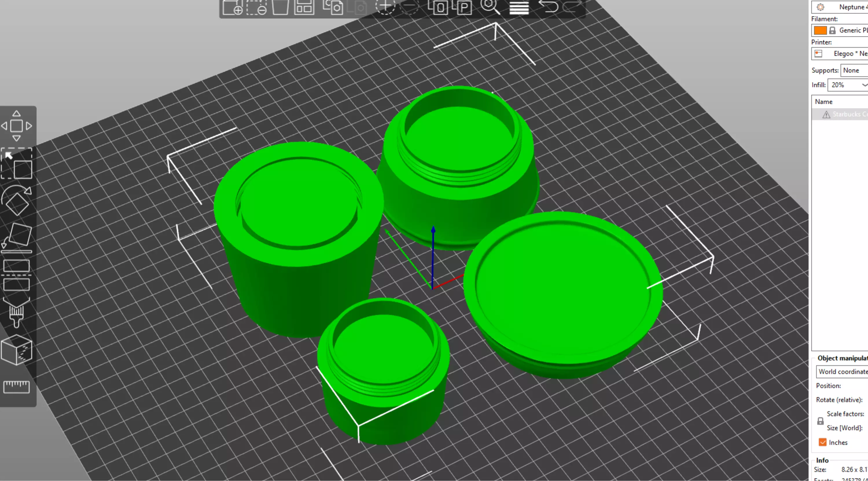The image size is (868, 481).
Task: Click the Name column header
Action: coord(824,102)
